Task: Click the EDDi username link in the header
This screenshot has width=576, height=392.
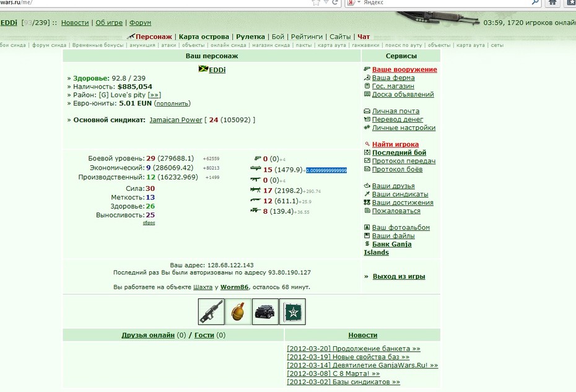Action: click(x=9, y=23)
